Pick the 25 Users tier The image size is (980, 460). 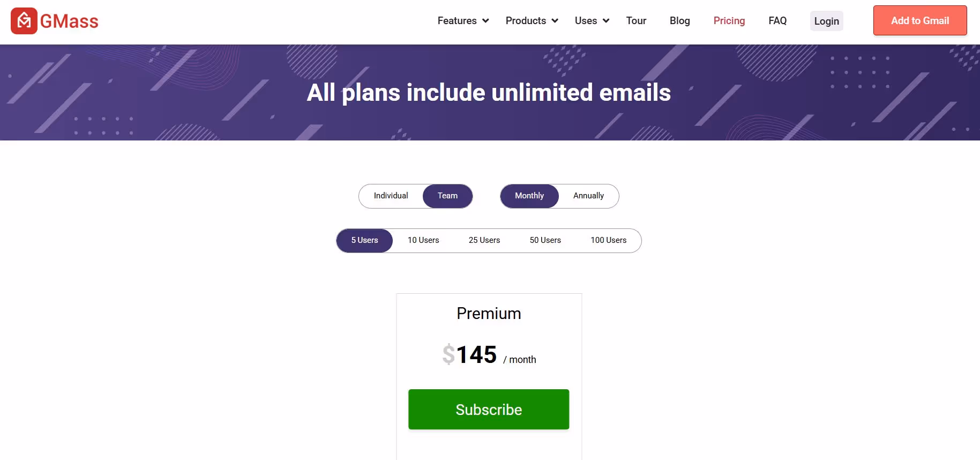click(x=484, y=240)
